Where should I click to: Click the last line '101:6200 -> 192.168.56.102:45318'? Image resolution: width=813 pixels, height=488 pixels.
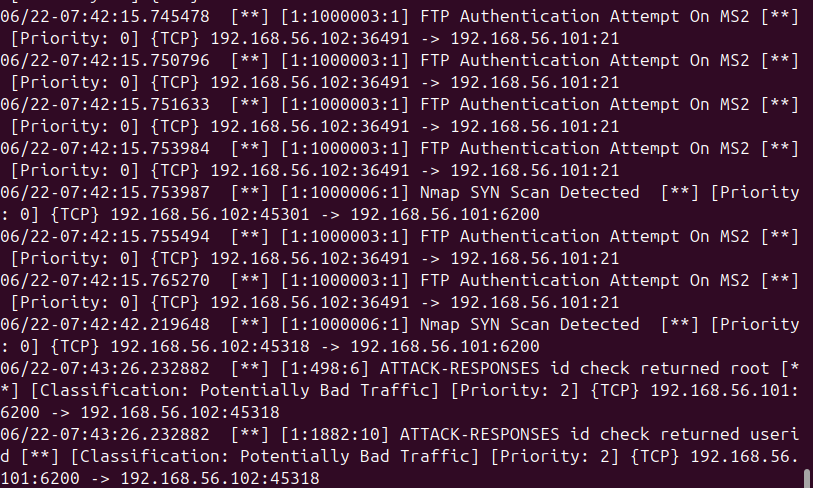(160, 479)
